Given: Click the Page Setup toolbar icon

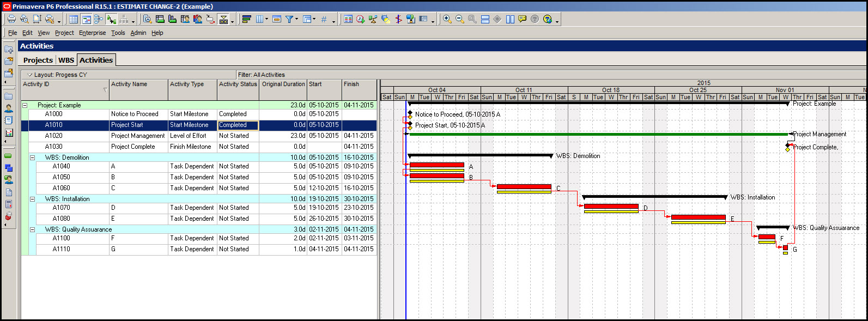Looking at the screenshot, I should [x=37, y=19].
